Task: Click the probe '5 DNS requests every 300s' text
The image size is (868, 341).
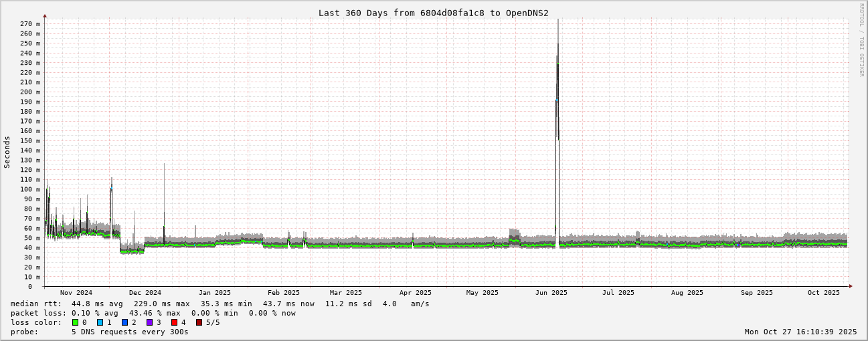Action: 130,332
